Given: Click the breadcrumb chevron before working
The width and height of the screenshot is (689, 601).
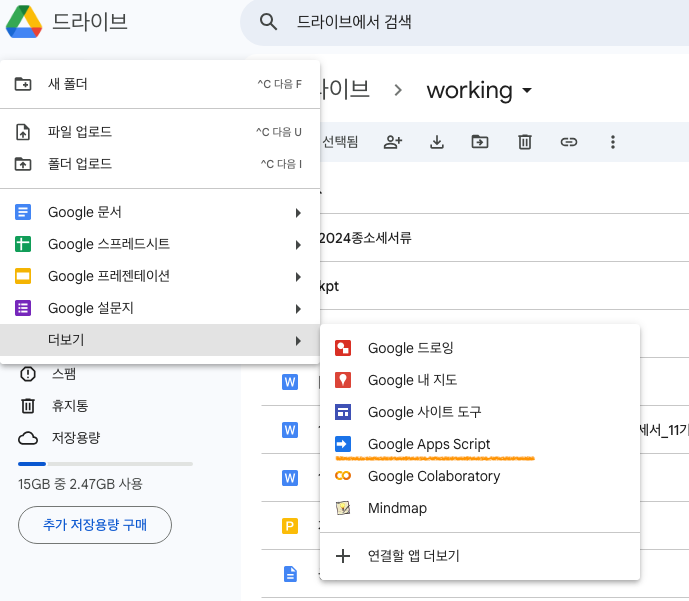Looking at the screenshot, I should [398, 90].
